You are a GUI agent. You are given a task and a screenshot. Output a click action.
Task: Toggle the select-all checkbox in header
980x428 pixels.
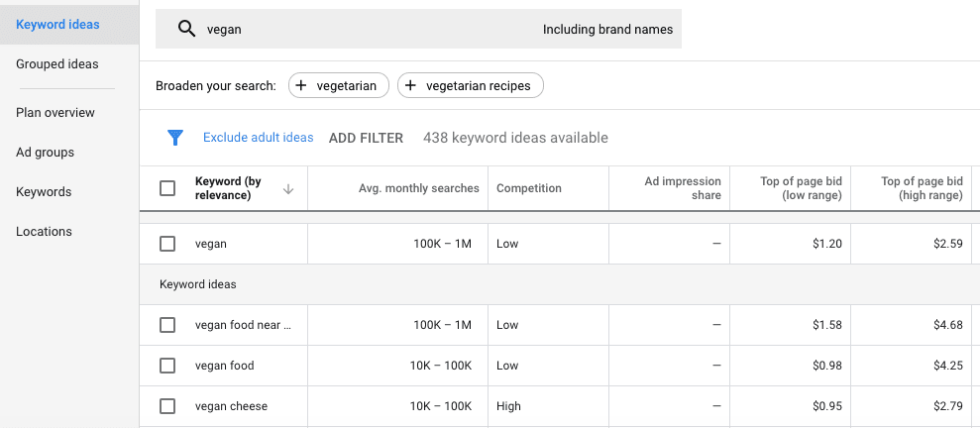coord(167,188)
